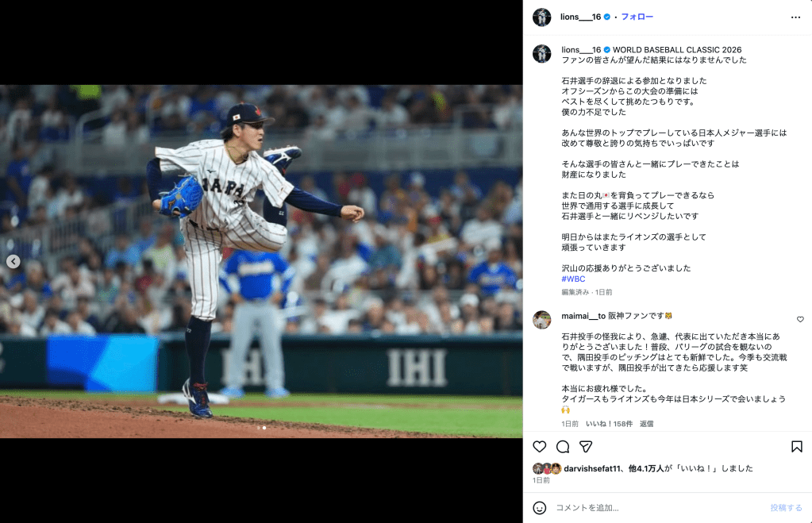Reply to the maimai__to comment via 返信
Viewport: 812px width, 523px height.
[x=646, y=424]
